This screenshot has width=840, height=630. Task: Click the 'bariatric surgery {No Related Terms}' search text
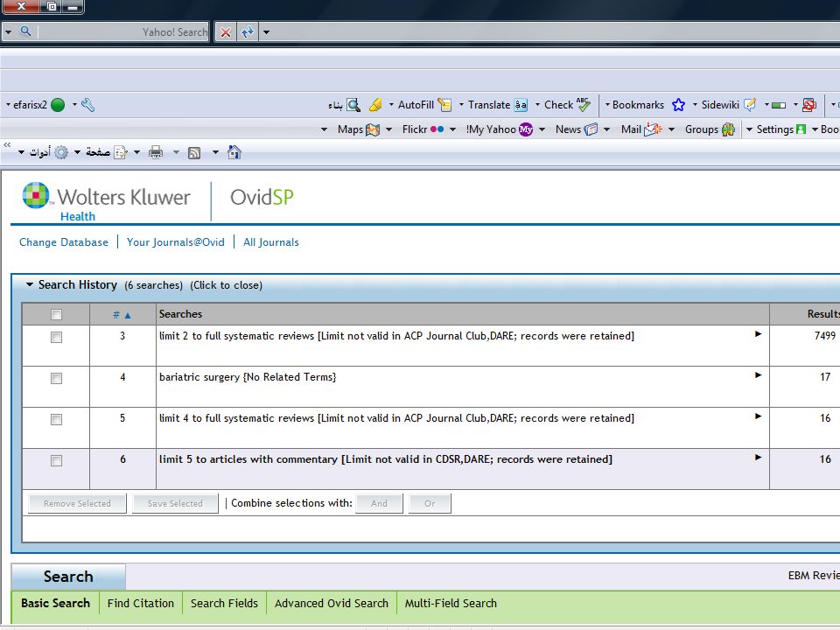coord(248,377)
